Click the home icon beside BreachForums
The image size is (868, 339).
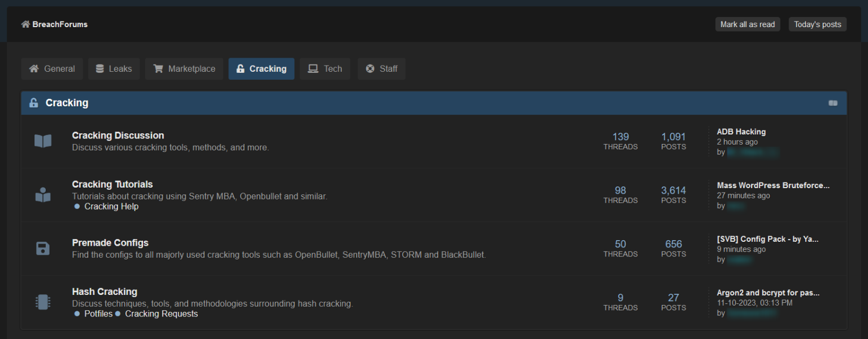click(25, 24)
